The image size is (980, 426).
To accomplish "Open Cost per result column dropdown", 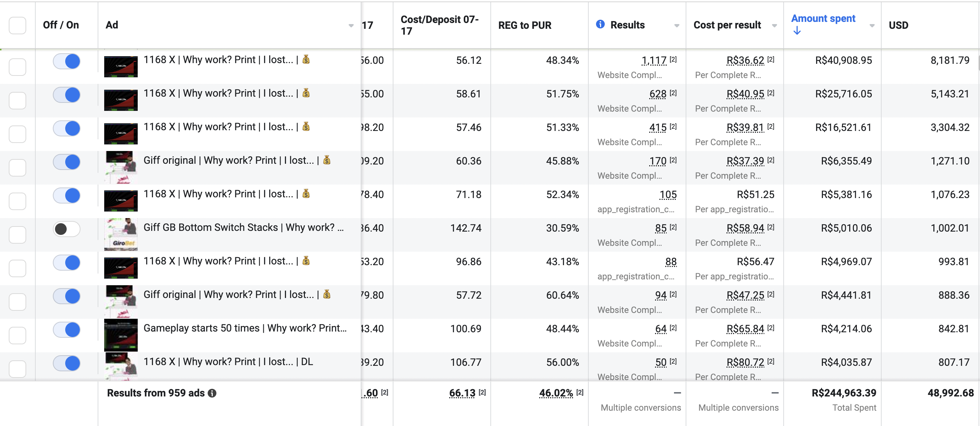I will 774,26.
